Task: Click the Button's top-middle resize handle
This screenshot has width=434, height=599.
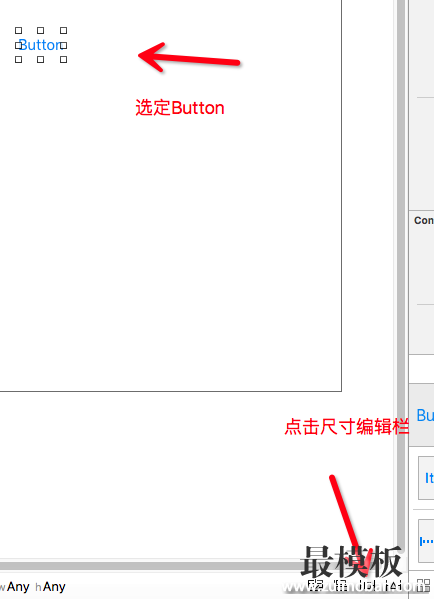Action: point(40,30)
